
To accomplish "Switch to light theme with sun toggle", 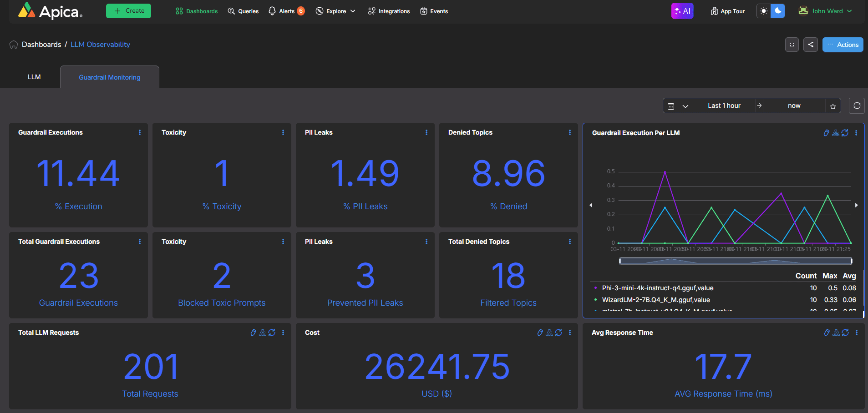I will click(x=764, y=11).
